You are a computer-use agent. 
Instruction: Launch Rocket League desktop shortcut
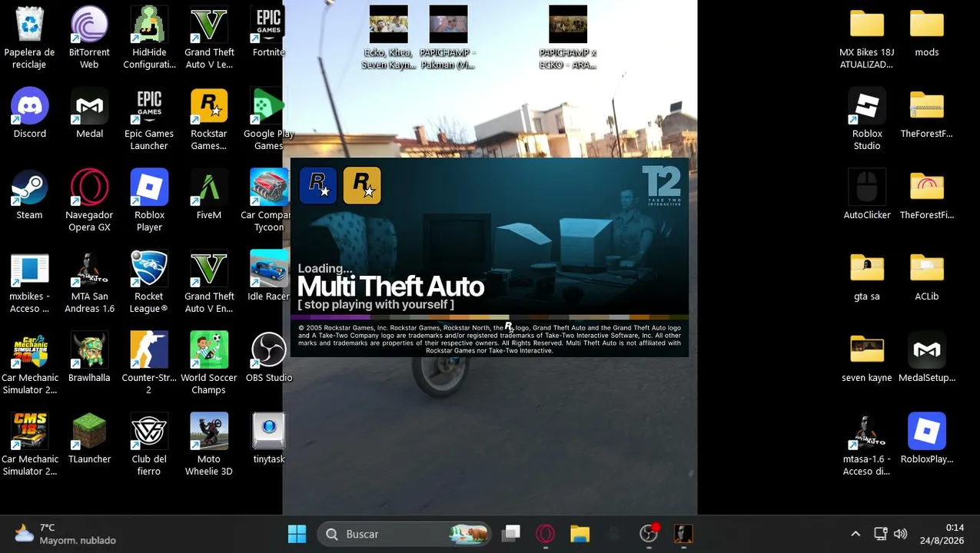coord(149,282)
